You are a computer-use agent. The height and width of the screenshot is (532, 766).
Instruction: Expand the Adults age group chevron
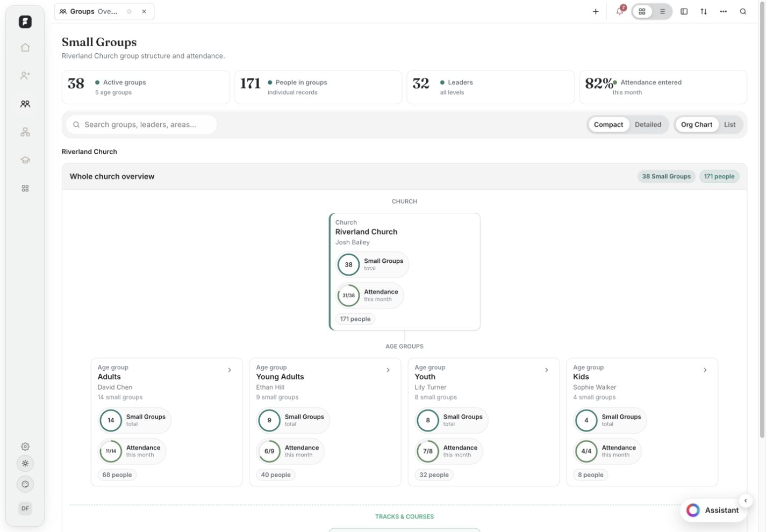click(230, 370)
